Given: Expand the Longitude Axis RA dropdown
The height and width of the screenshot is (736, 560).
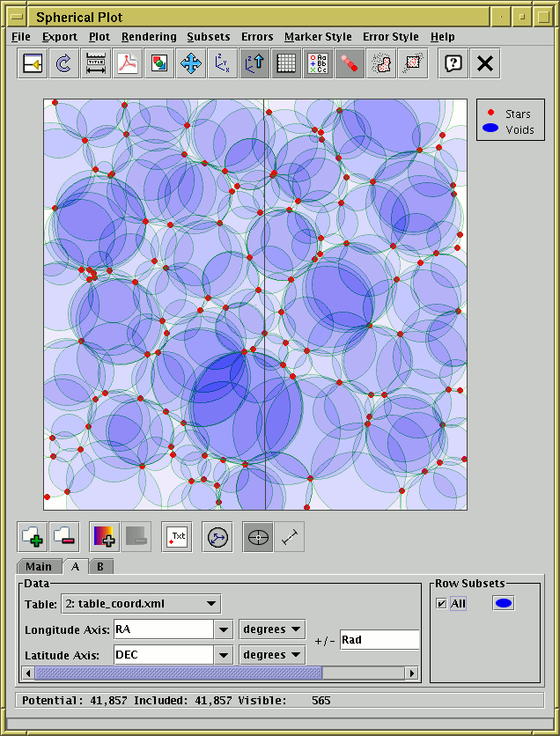Looking at the screenshot, I should pyautogui.click(x=224, y=629).
